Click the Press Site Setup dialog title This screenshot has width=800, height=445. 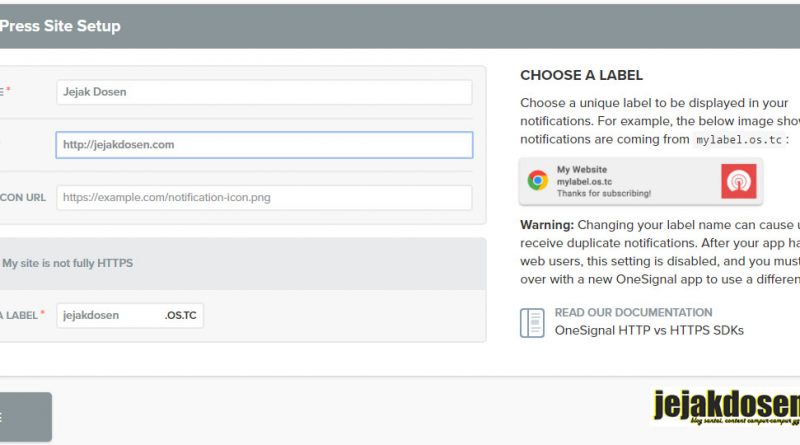tap(60, 26)
